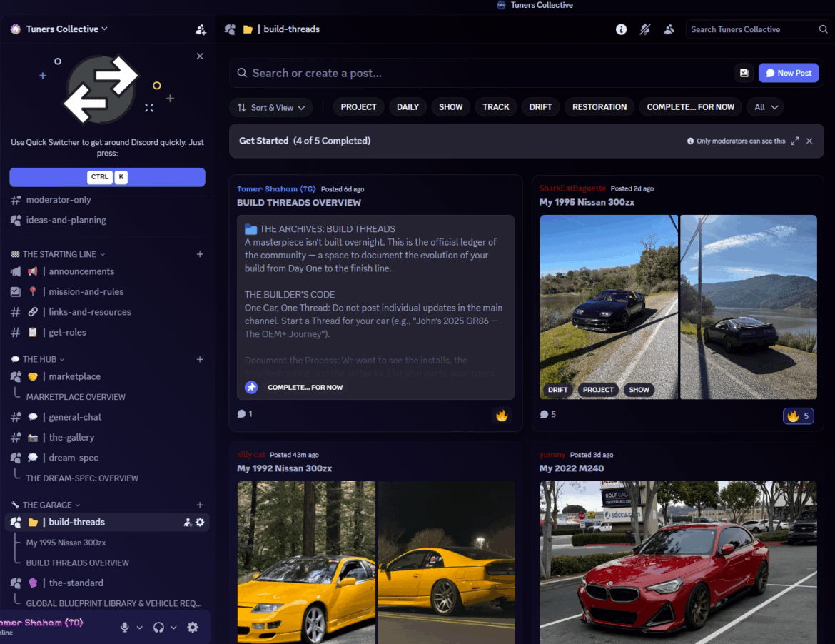Open ideas-and-planning channel

pyautogui.click(x=106, y=220)
